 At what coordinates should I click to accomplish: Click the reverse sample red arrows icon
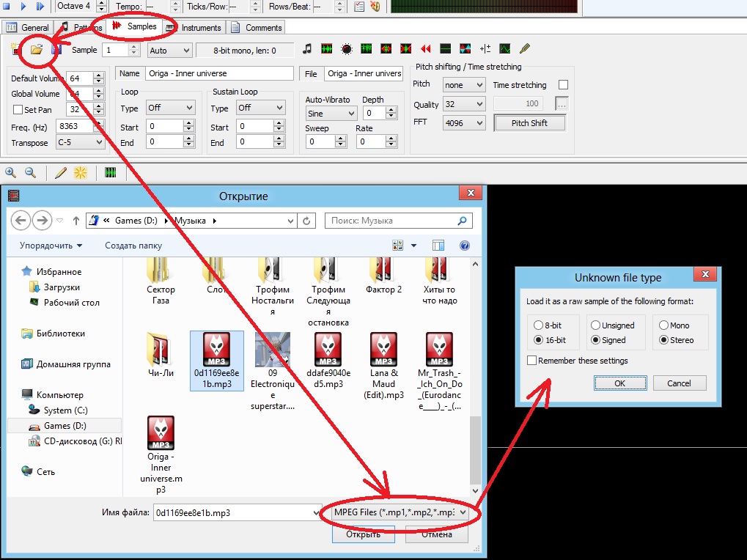[x=426, y=49]
